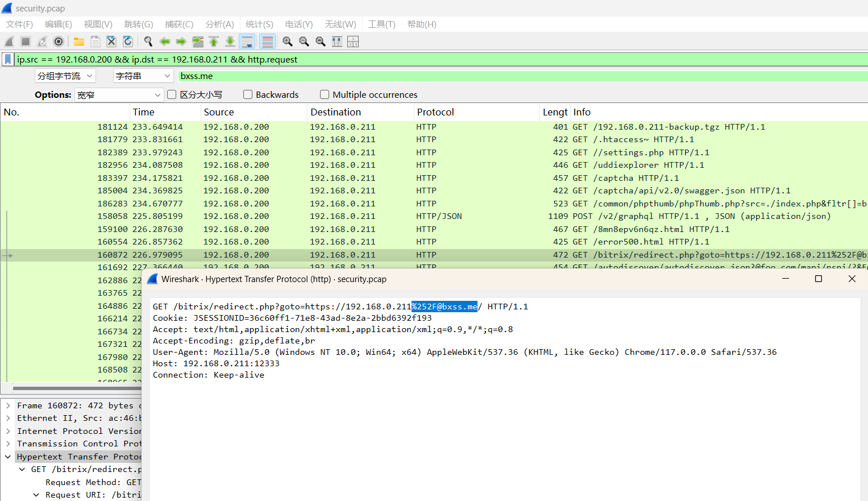Sort packets by Info column
The width and height of the screenshot is (868, 501).
pyautogui.click(x=719, y=112)
